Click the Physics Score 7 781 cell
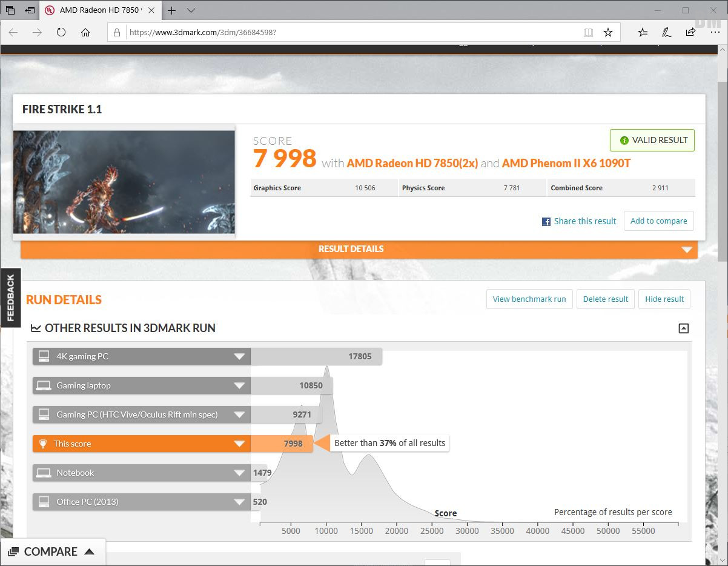The width and height of the screenshot is (728, 566). [x=472, y=188]
